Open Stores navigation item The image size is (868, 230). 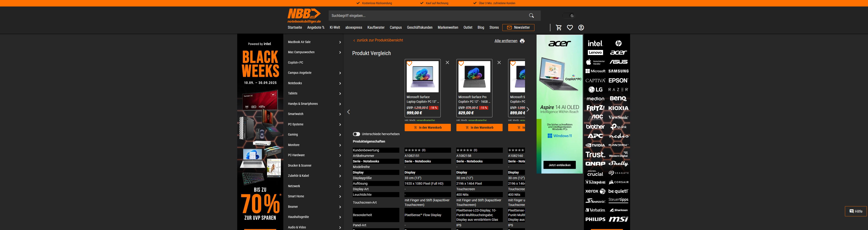tap(494, 28)
